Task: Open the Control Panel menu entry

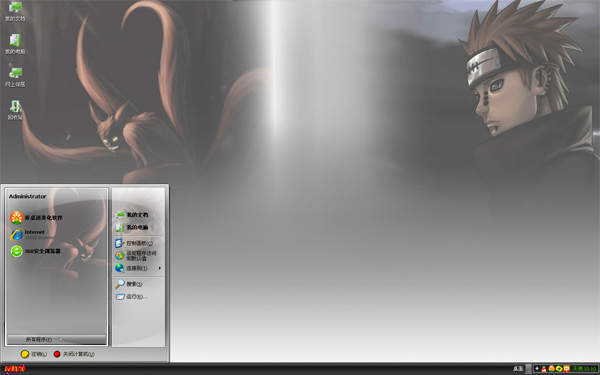Action: (x=134, y=243)
